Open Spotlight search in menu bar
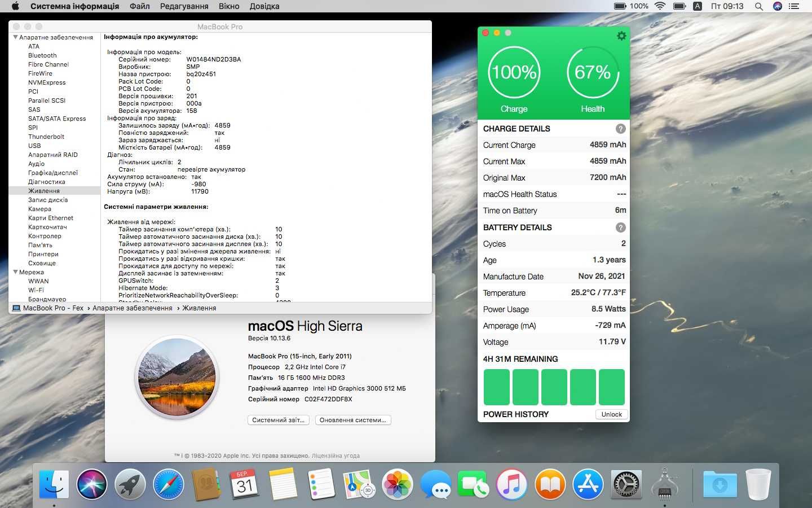 coord(759,6)
